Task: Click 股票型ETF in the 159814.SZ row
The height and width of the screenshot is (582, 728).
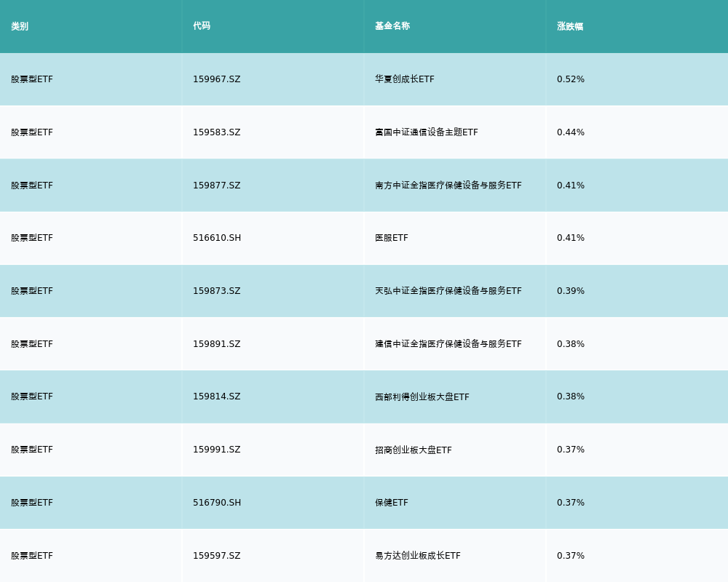Action: click(x=32, y=396)
